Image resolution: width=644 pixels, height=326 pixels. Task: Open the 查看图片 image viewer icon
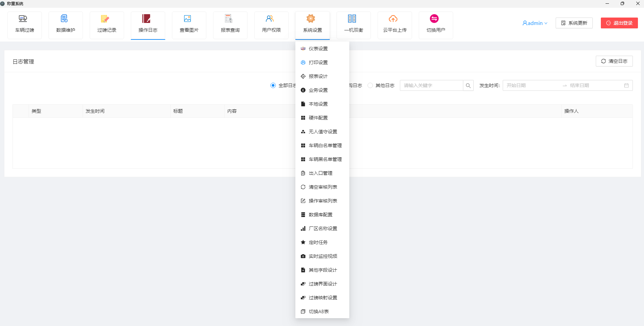click(x=189, y=24)
